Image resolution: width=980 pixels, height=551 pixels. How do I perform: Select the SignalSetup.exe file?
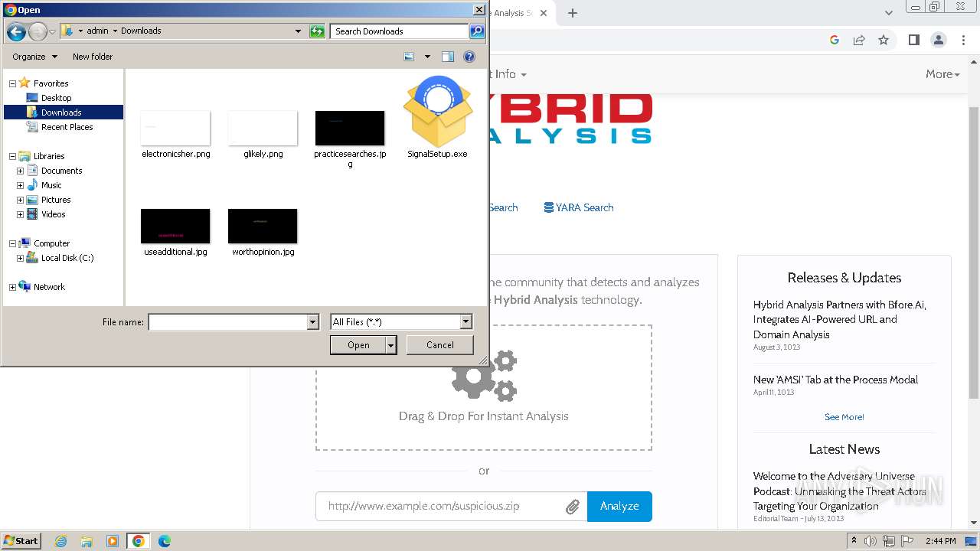pyautogui.click(x=437, y=117)
